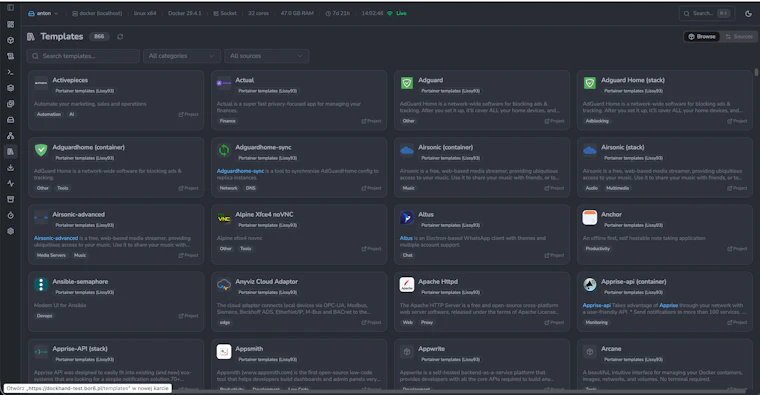Open the images copy icon in sidebar
The height and width of the screenshot is (395, 760).
click(x=10, y=104)
